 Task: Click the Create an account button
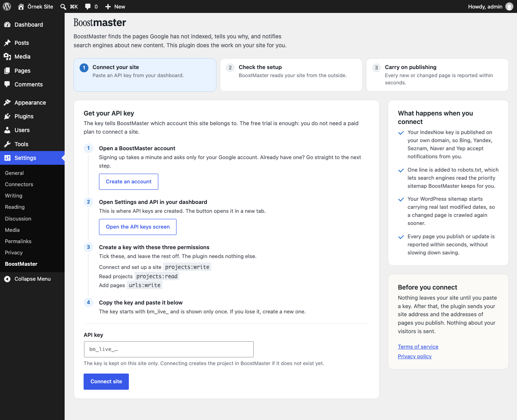pos(128,182)
